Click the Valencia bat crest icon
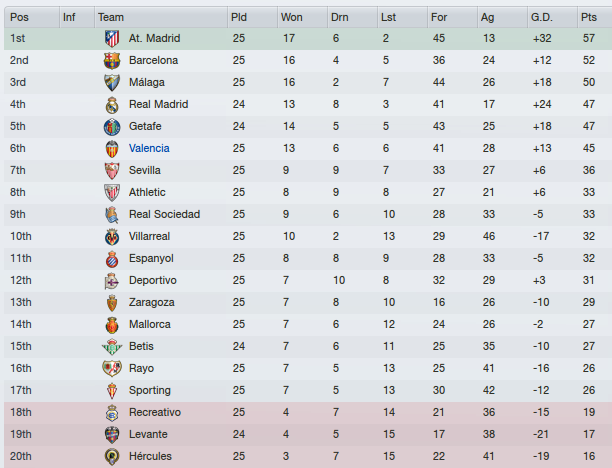 [x=112, y=149]
